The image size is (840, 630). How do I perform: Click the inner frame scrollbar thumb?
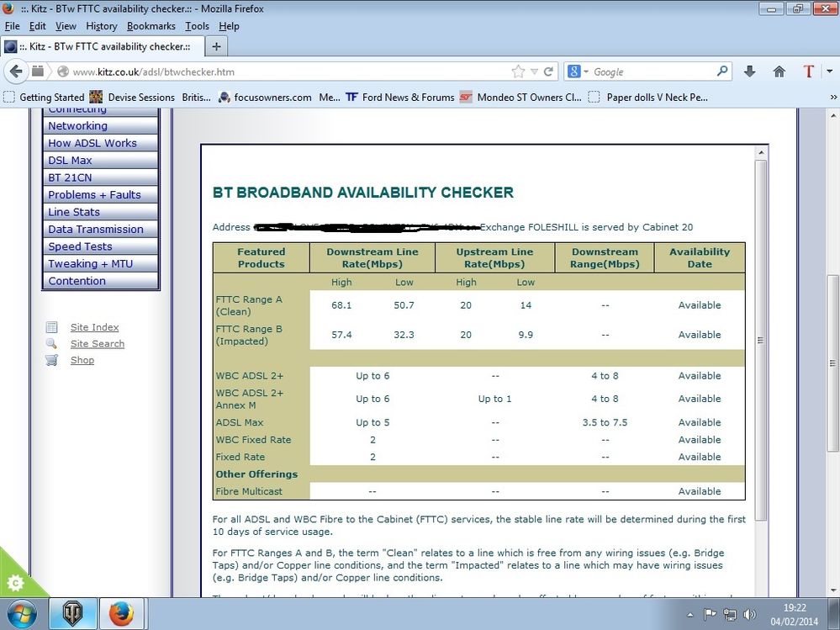(x=761, y=340)
